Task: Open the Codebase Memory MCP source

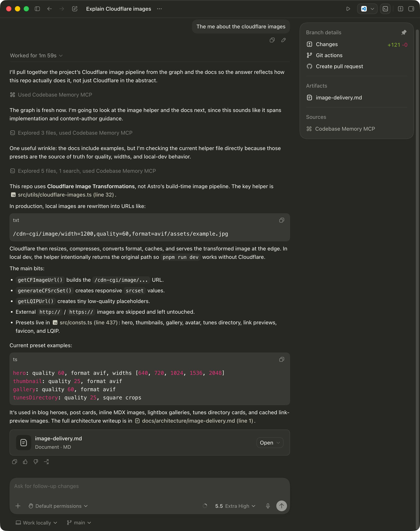Action: (357, 129)
